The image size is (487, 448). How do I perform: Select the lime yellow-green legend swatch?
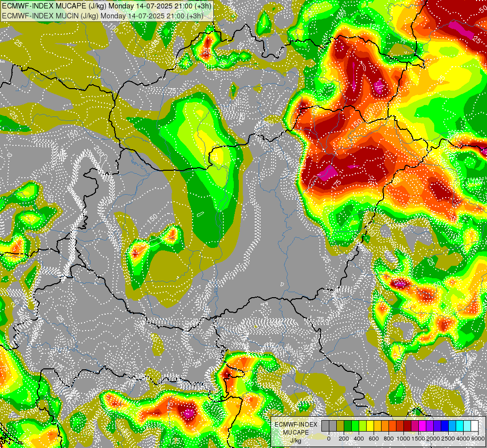click(x=363, y=426)
